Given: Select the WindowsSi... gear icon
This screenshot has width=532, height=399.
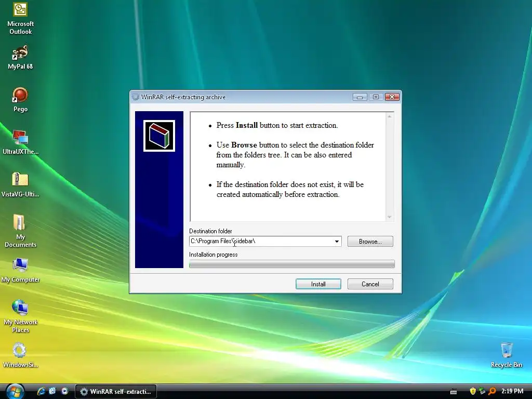Looking at the screenshot, I should [20, 355].
